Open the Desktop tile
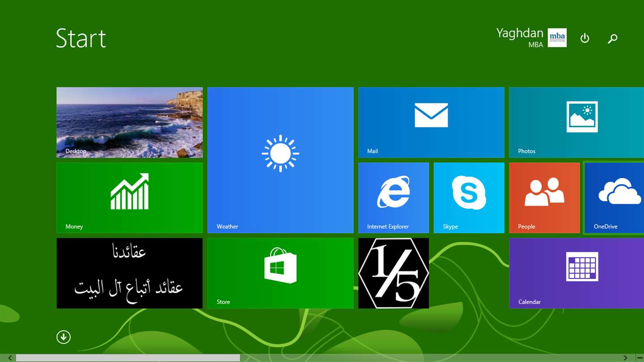The height and width of the screenshot is (362, 644). [129, 122]
